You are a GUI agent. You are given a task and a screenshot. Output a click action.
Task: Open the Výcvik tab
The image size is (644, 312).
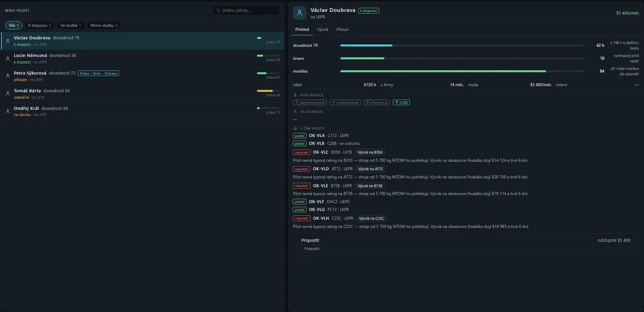point(323,29)
